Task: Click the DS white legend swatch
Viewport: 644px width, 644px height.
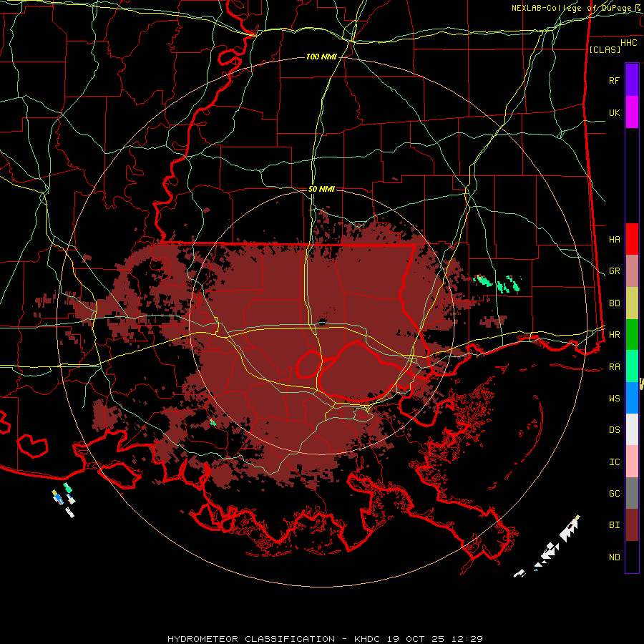Action: point(632,429)
